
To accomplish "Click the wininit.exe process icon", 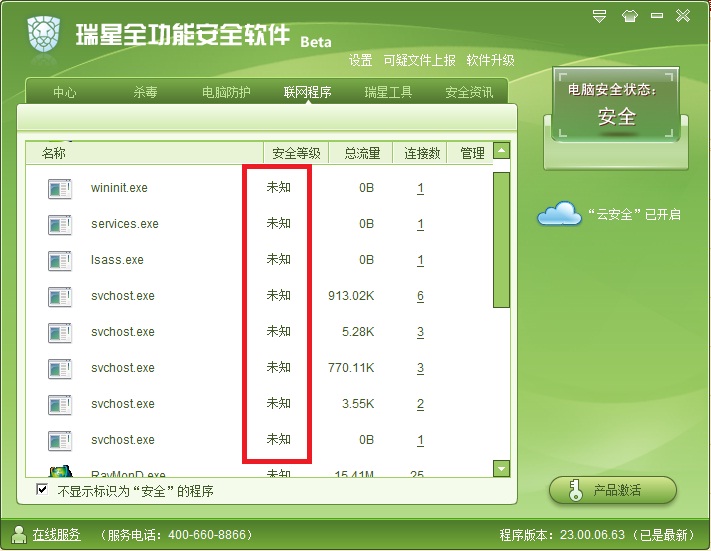I will [59, 188].
